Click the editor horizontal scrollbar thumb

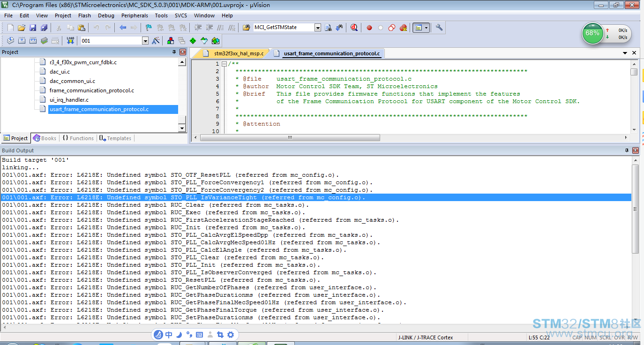coord(290,138)
